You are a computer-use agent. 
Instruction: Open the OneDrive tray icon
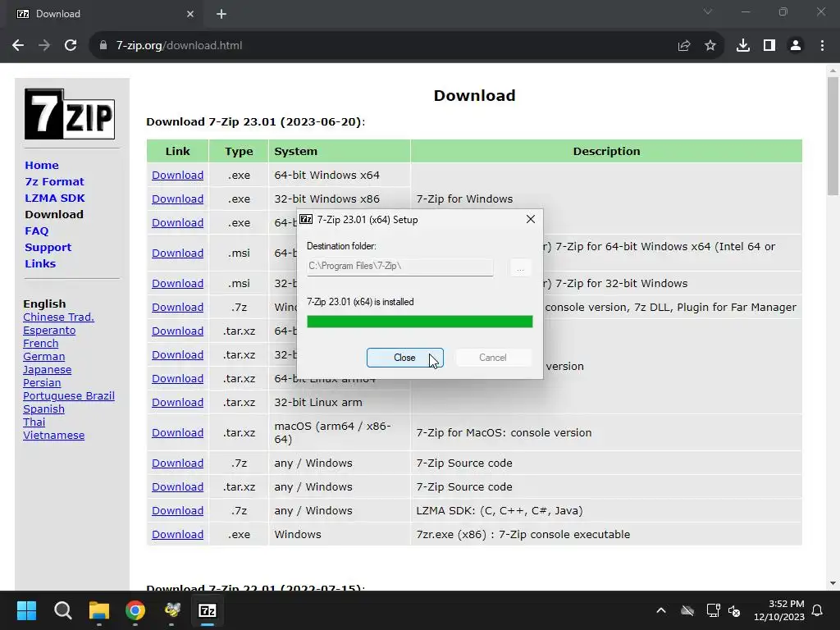tap(687, 610)
